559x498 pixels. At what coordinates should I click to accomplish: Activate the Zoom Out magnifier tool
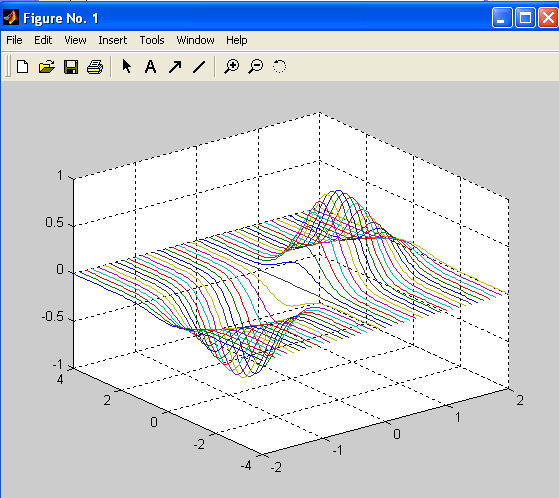pos(256,67)
